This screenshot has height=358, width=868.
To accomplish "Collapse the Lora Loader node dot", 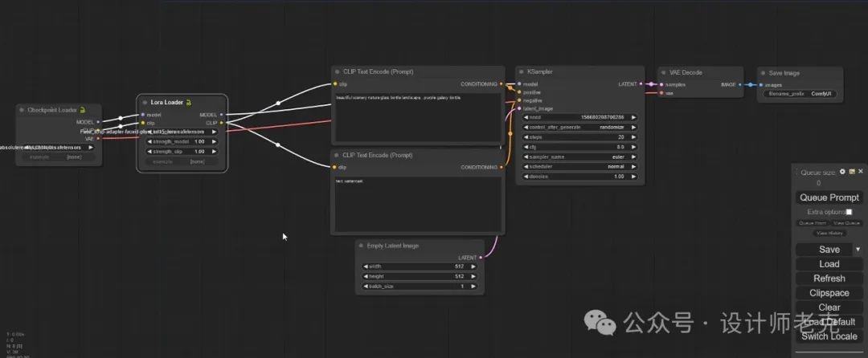I will [x=145, y=102].
